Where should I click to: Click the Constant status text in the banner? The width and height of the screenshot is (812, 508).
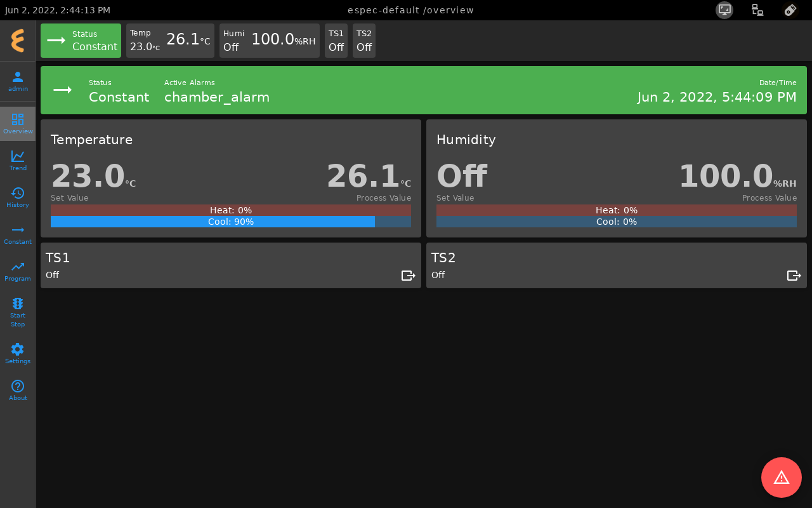pos(119,97)
